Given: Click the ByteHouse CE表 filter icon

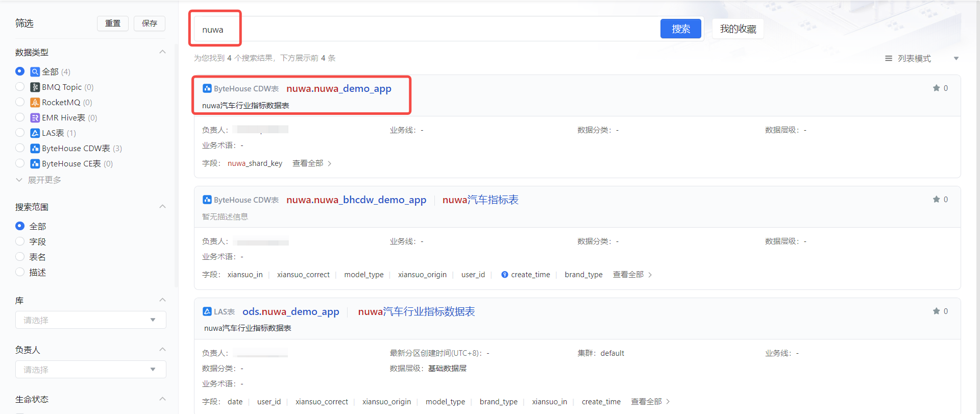Looking at the screenshot, I should pos(35,163).
